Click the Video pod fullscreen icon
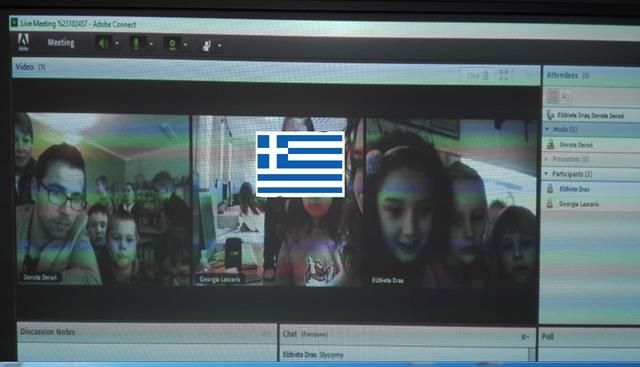The image size is (640, 367). tap(504, 75)
